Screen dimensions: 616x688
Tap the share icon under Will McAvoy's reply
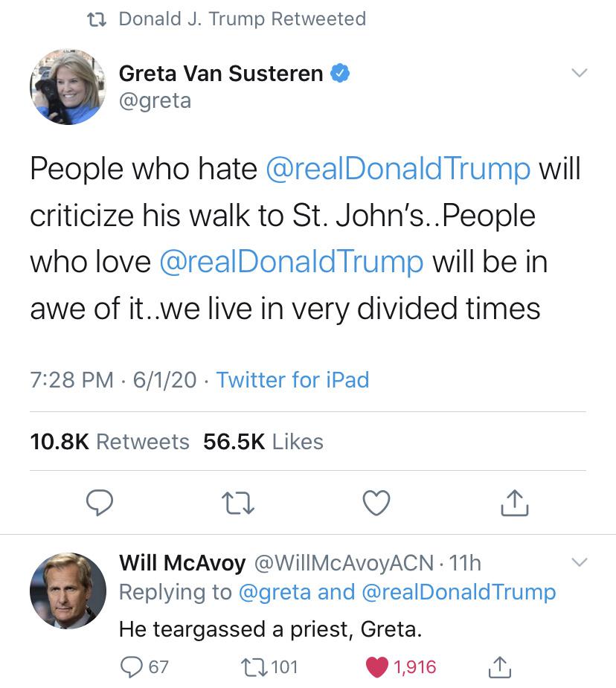coord(500,668)
